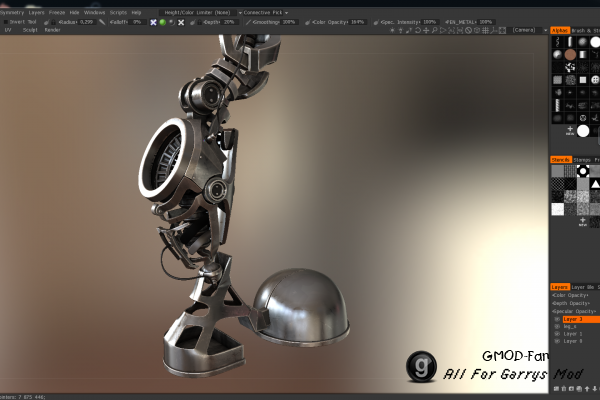Open the Hide menu
Screen dimensions: 600x400
pos(74,13)
